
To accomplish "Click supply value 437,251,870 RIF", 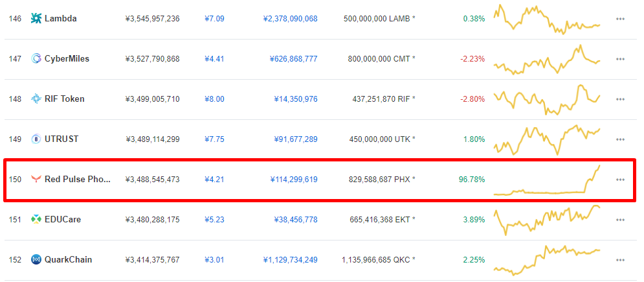I will [381, 99].
